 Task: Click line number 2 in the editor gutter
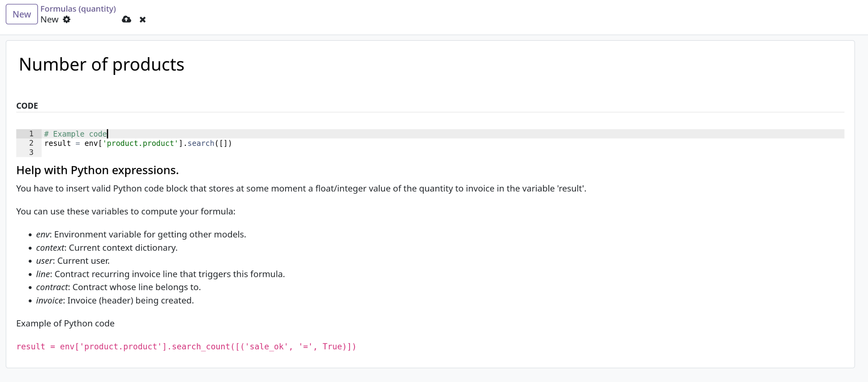click(x=31, y=143)
